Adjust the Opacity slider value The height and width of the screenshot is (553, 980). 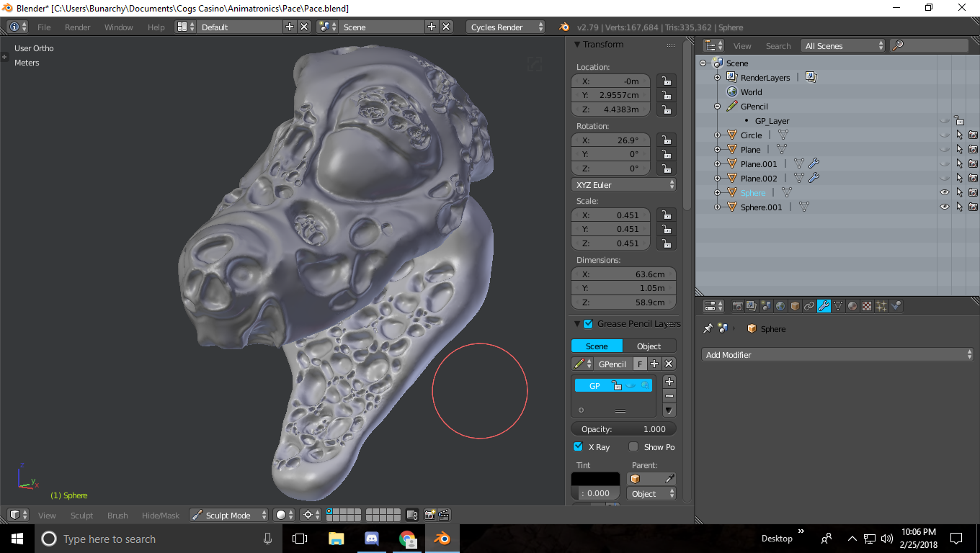(624, 428)
